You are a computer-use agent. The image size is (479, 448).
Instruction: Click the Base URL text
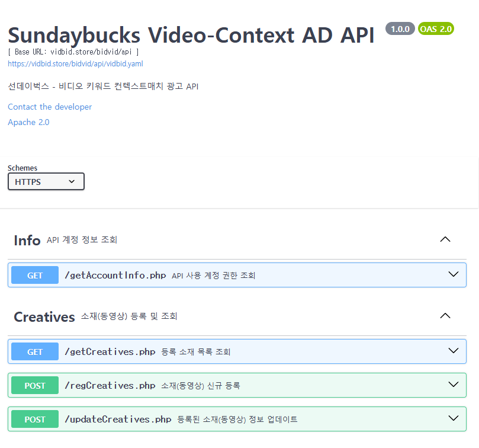pyautogui.click(x=73, y=52)
